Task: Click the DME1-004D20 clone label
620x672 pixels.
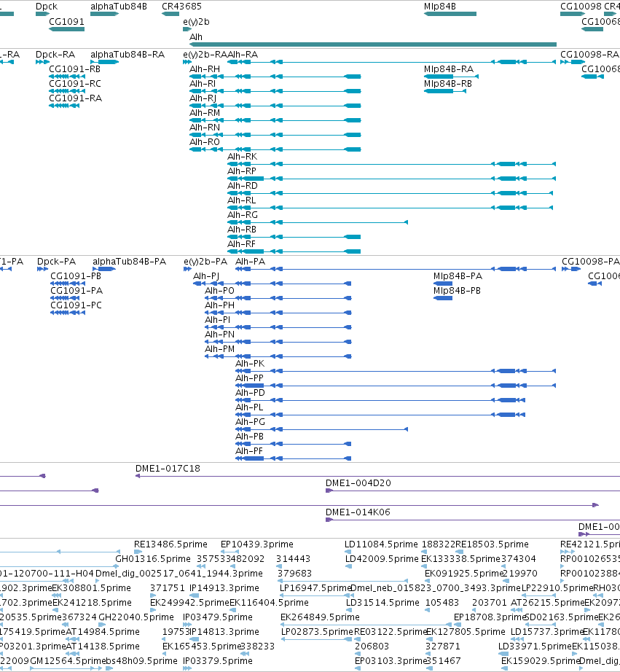Action: click(x=358, y=483)
